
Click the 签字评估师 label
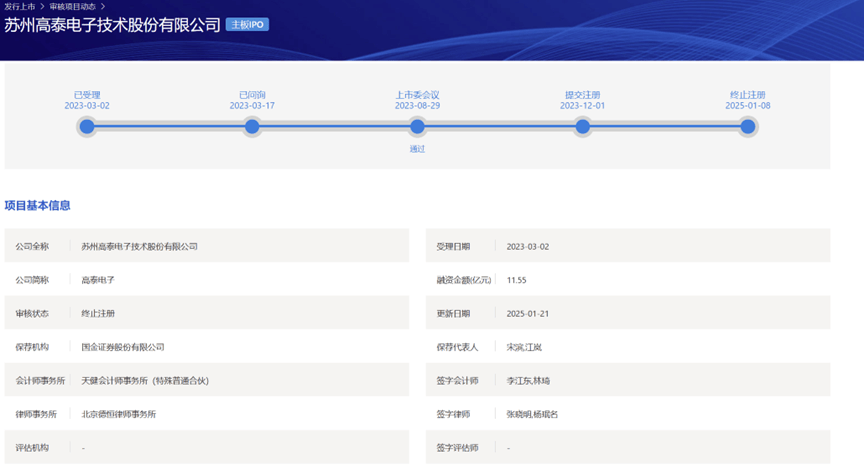457,448
